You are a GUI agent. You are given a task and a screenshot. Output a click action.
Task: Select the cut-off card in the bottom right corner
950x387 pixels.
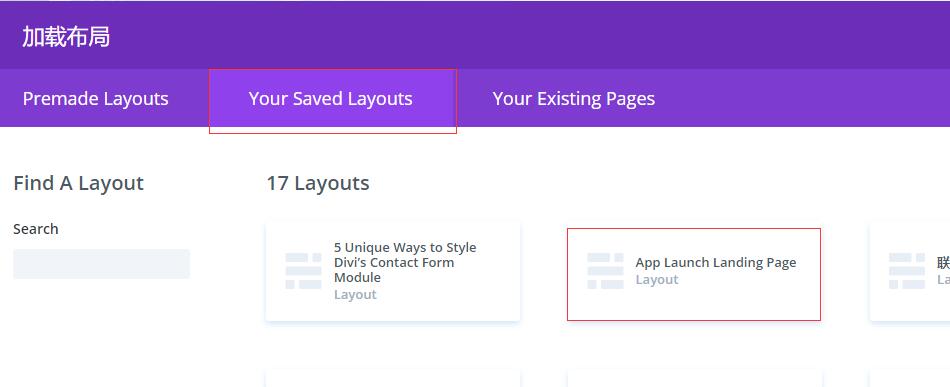coord(910,379)
